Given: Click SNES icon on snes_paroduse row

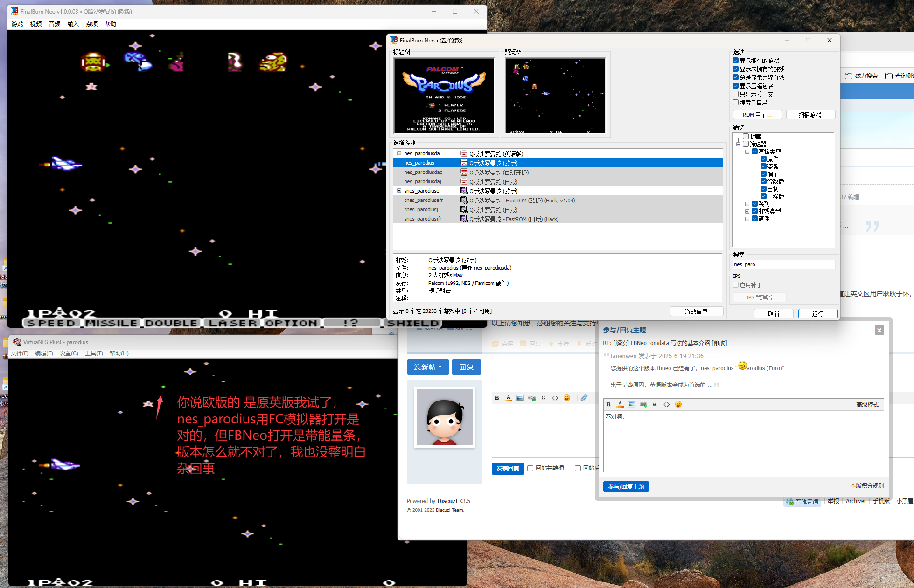Looking at the screenshot, I should 464,191.
